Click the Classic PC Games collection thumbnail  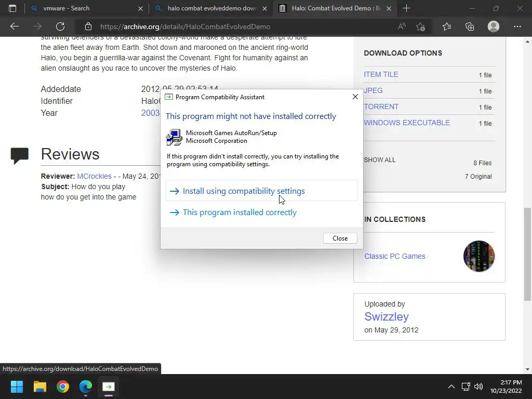coord(478,256)
